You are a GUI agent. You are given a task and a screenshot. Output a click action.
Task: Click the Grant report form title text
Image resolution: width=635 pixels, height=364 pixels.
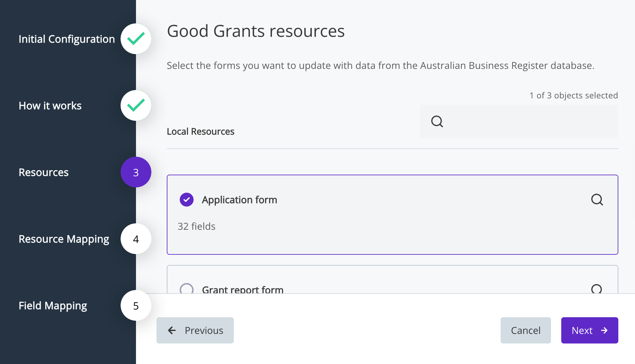pyautogui.click(x=243, y=289)
